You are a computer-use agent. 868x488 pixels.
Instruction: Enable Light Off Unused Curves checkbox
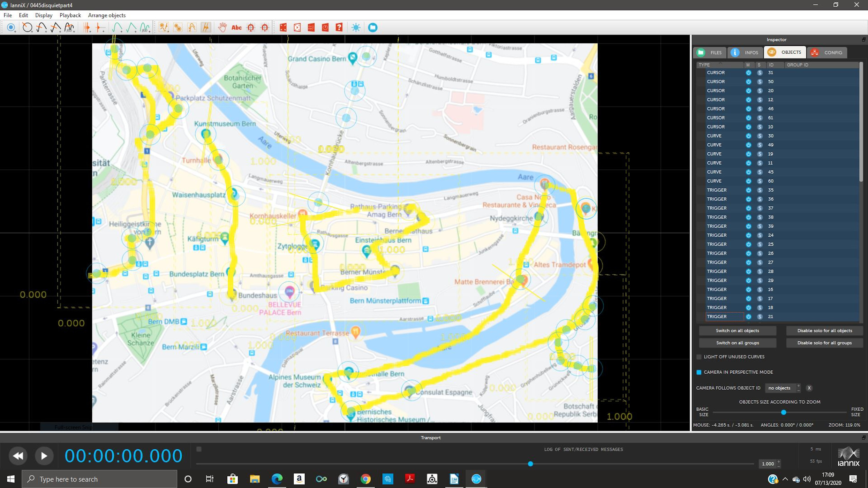(x=699, y=357)
